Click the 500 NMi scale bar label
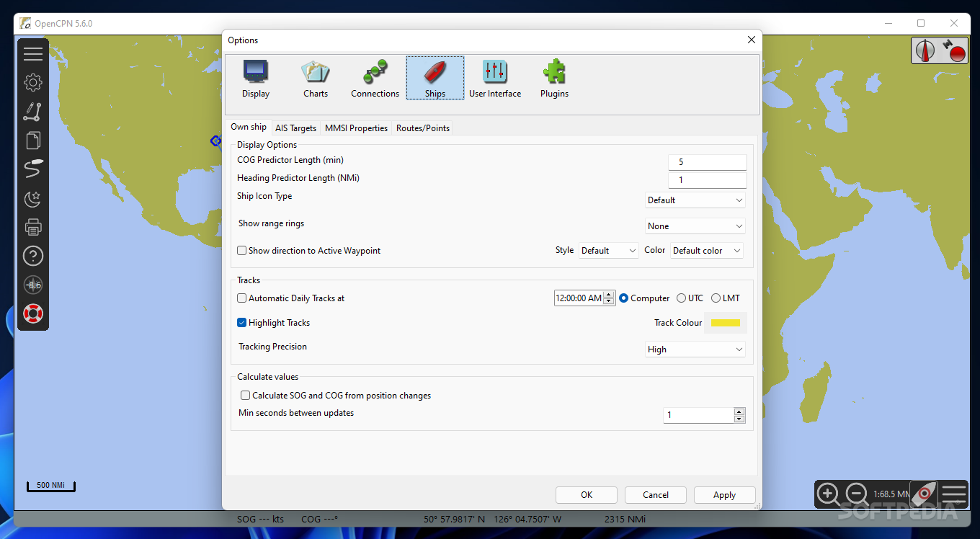This screenshot has height=539, width=980. click(51, 485)
